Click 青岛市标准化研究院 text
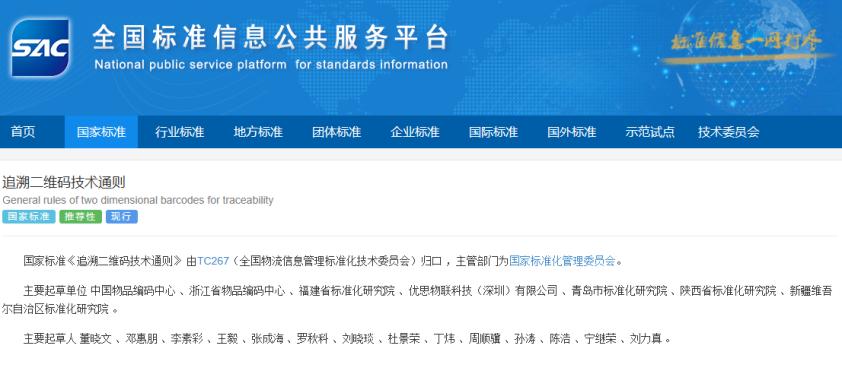This screenshot has height=371, width=842. [620, 292]
